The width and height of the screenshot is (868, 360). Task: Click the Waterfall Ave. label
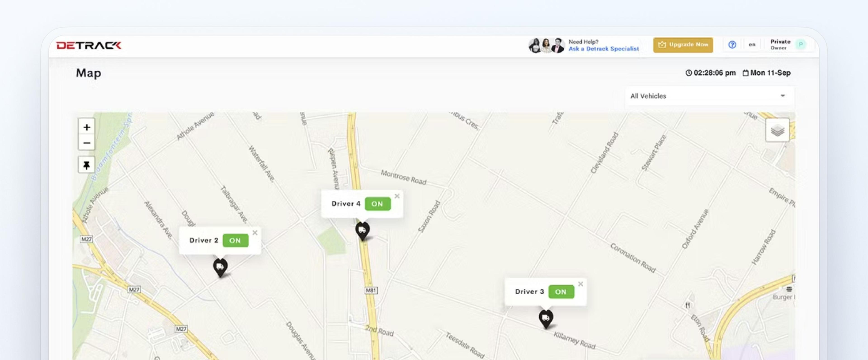click(262, 164)
